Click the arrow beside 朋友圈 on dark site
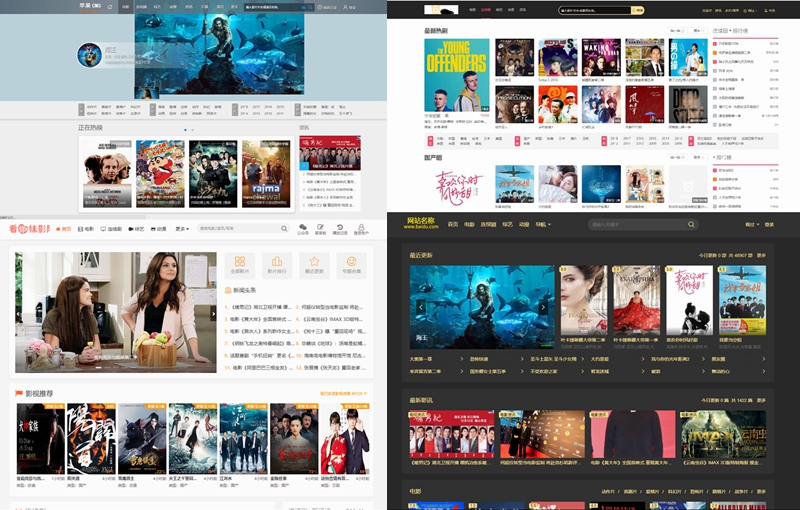The width and height of the screenshot is (800, 510). 764,359
